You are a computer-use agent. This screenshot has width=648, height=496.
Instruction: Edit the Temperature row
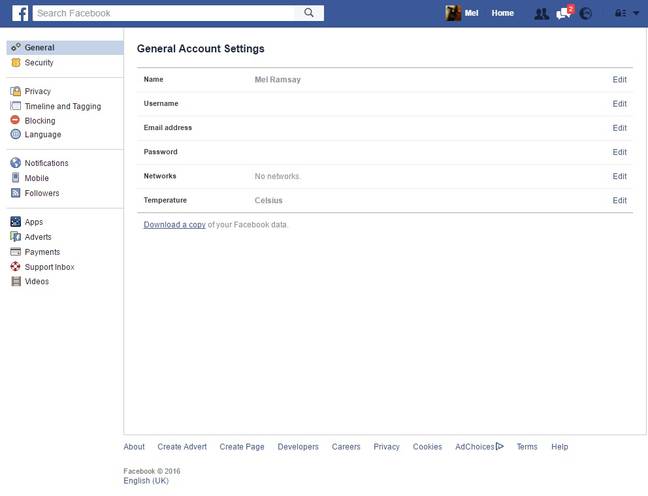[x=619, y=200]
